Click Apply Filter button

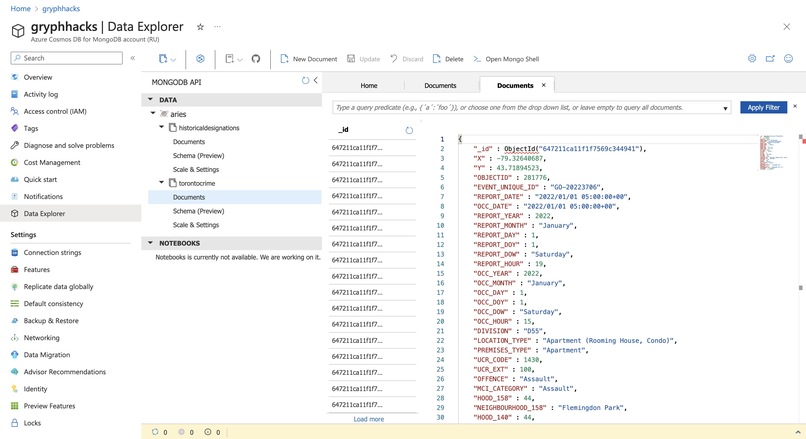tap(763, 107)
